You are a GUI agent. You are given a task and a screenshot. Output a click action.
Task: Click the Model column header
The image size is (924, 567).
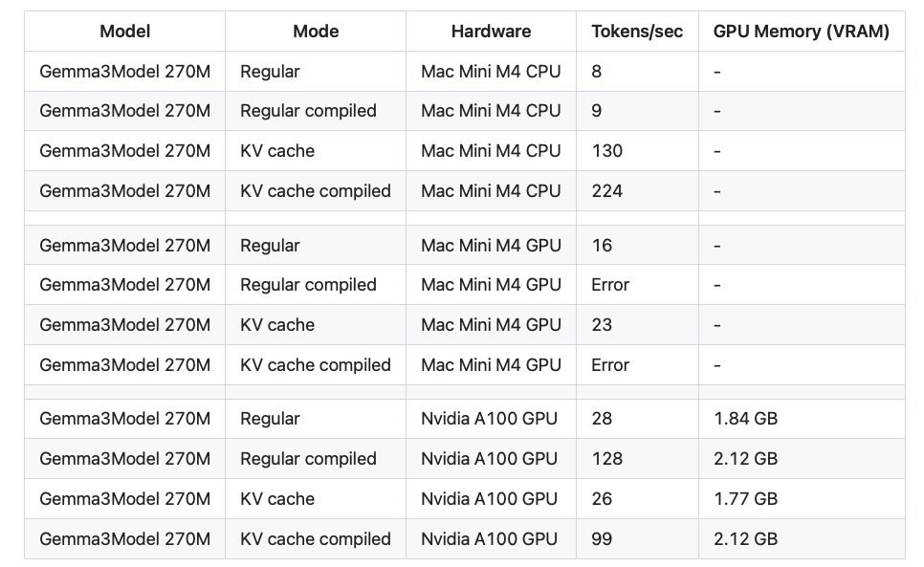(x=124, y=32)
